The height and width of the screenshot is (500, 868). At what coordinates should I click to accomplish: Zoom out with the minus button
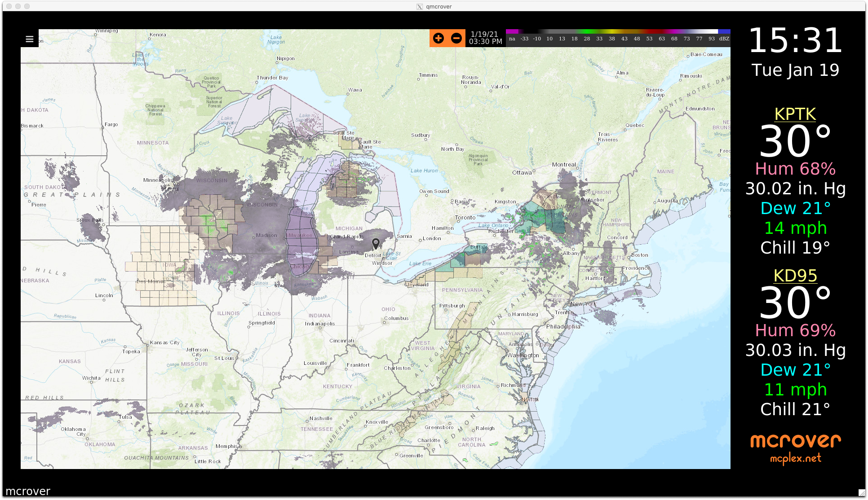pyautogui.click(x=456, y=39)
